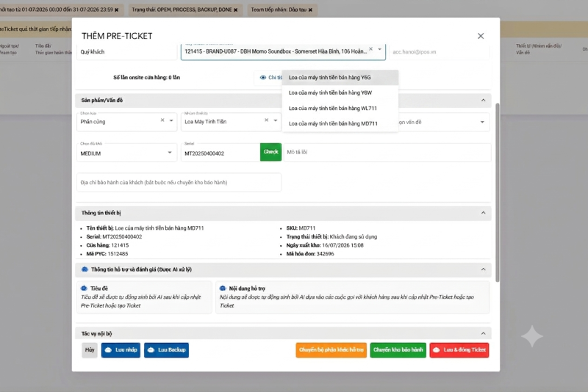Clear the selected store 121415 field
588x392 pixels.
370,49
